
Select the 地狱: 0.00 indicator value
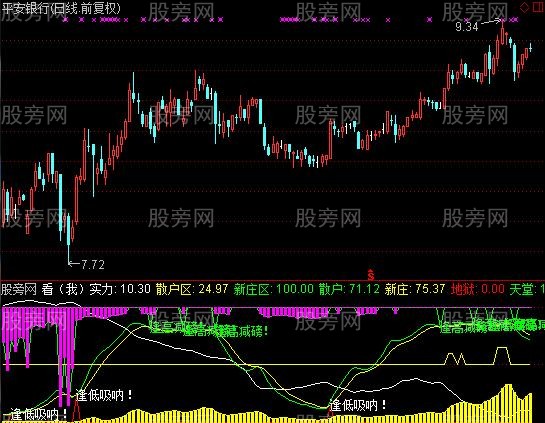pyautogui.click(x=478, y=289)
